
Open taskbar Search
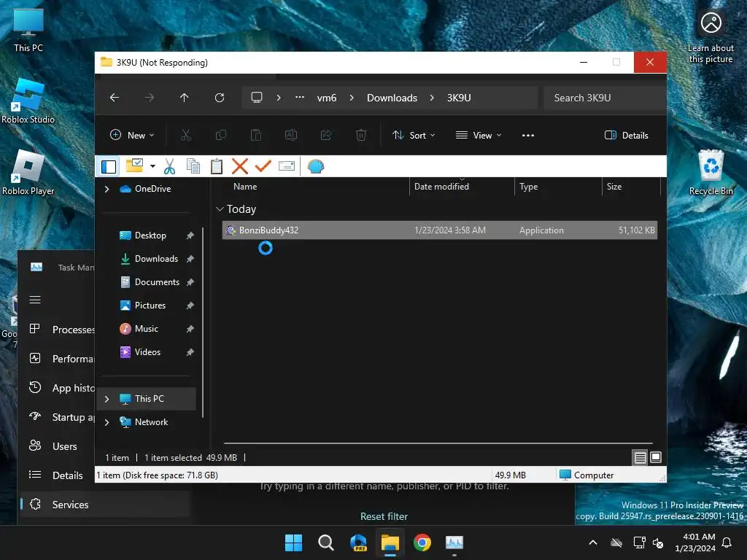click(326, 542)
